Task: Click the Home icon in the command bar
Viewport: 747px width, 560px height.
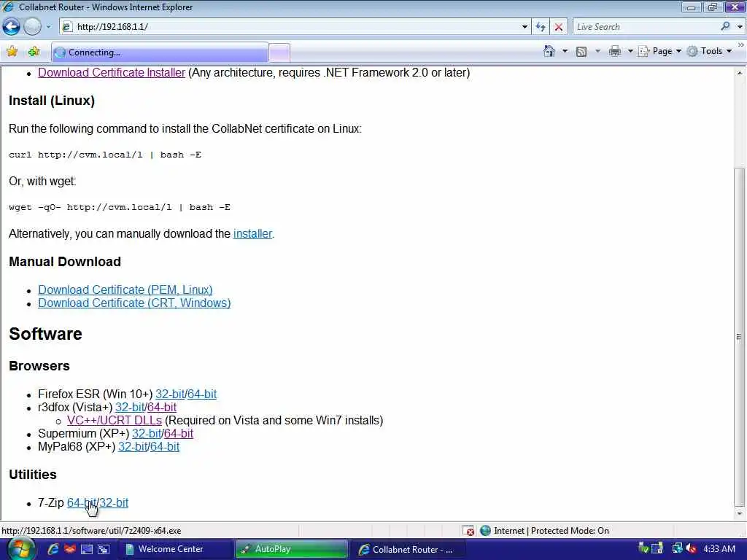Action: 549,51
